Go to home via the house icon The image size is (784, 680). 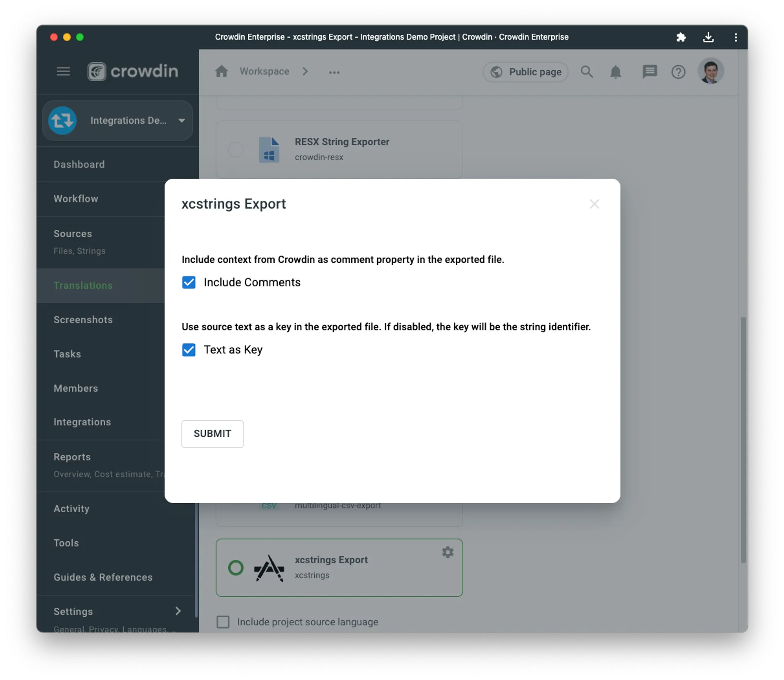(221, 71)
